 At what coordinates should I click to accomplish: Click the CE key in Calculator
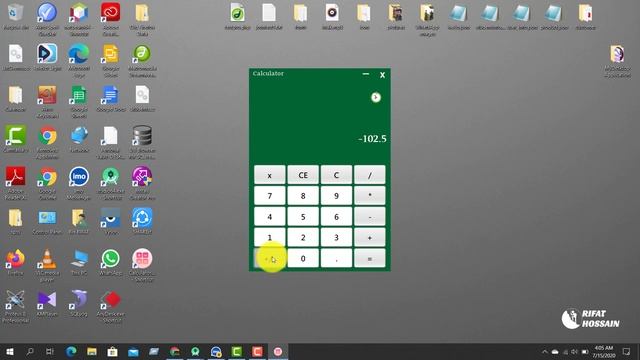[303, 175]
